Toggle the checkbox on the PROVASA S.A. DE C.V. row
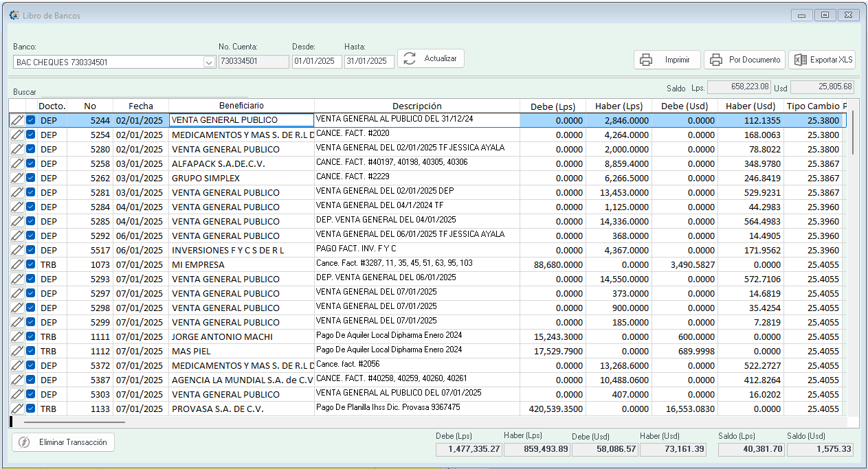 pyautogui.click(x=31, y=409)
